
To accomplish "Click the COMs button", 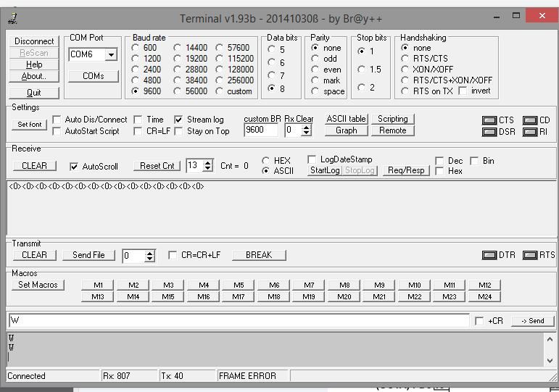I will pos(93,76).
